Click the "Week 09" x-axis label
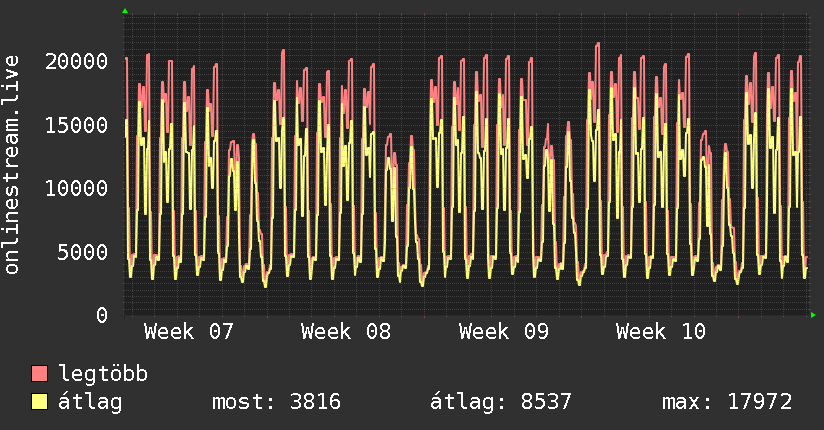Viewport: 824px width, 430px height. click(503, 331)
